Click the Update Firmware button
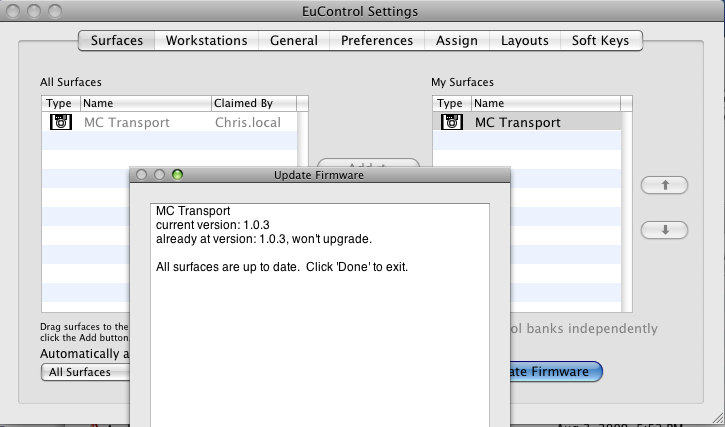This screenshot has height=427, width=725. [x=556, y=371]
